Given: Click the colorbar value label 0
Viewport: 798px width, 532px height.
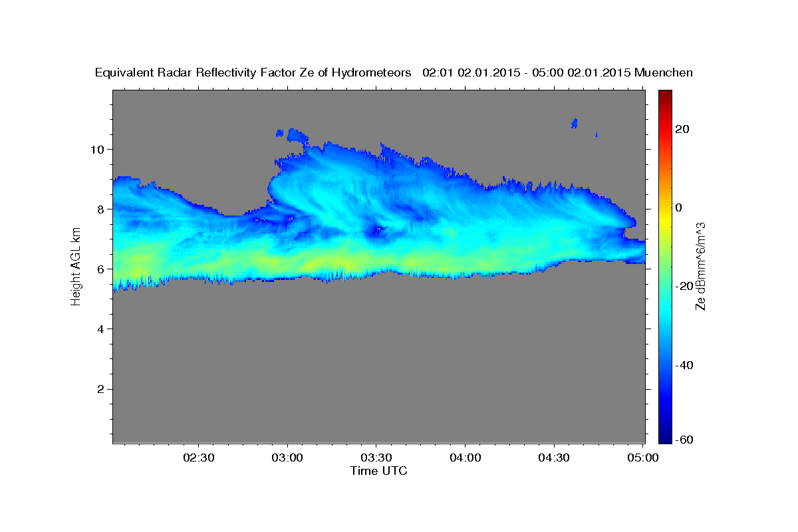Looking at the screenshot, I should click(x=680, y=207).
